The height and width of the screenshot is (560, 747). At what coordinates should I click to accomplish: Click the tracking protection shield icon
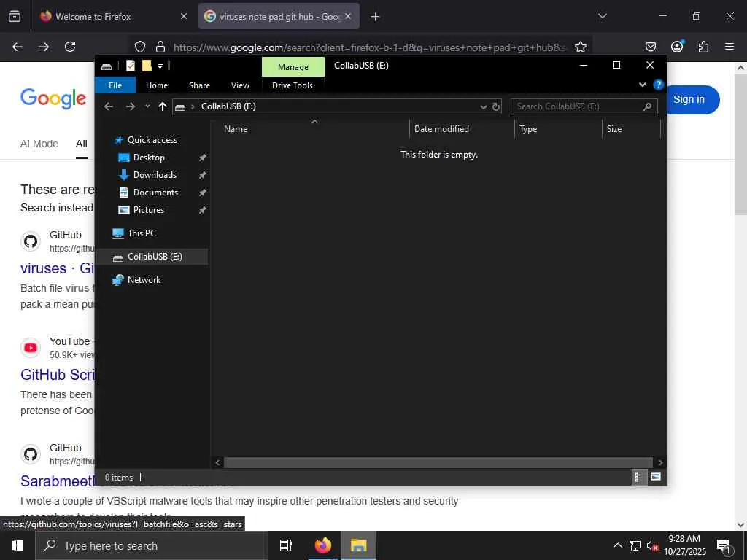[x=139, y=47]
